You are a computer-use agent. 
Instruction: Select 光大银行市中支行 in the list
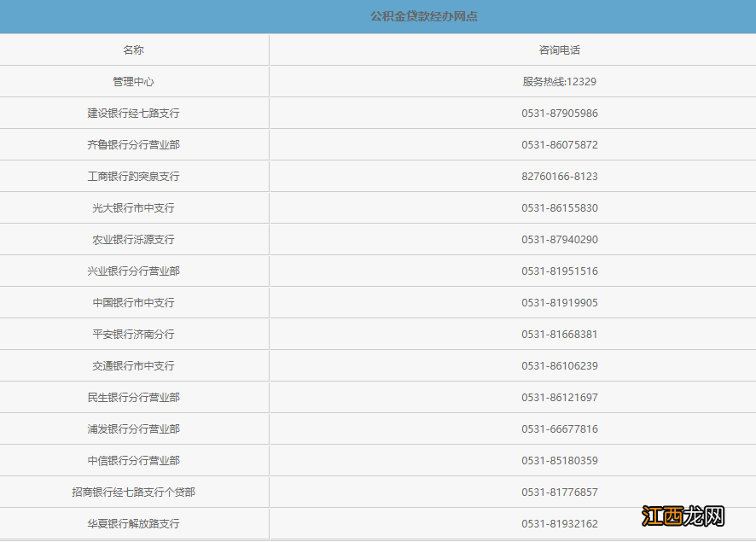134,207
